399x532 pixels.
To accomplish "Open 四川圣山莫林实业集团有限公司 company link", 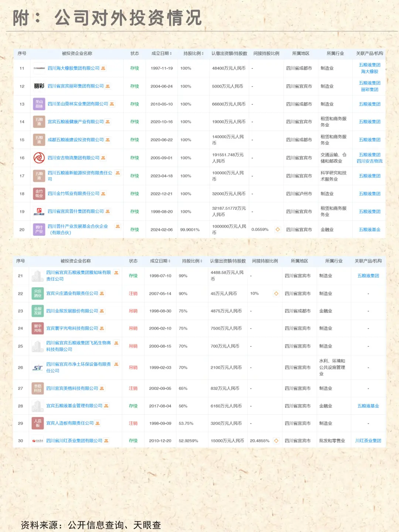I will [78, 104].
